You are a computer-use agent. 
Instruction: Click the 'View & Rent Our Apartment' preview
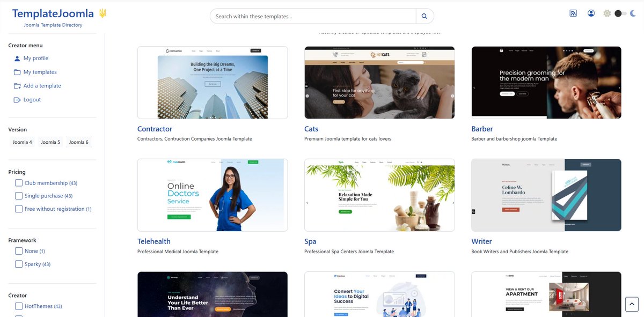coord(546,294)
